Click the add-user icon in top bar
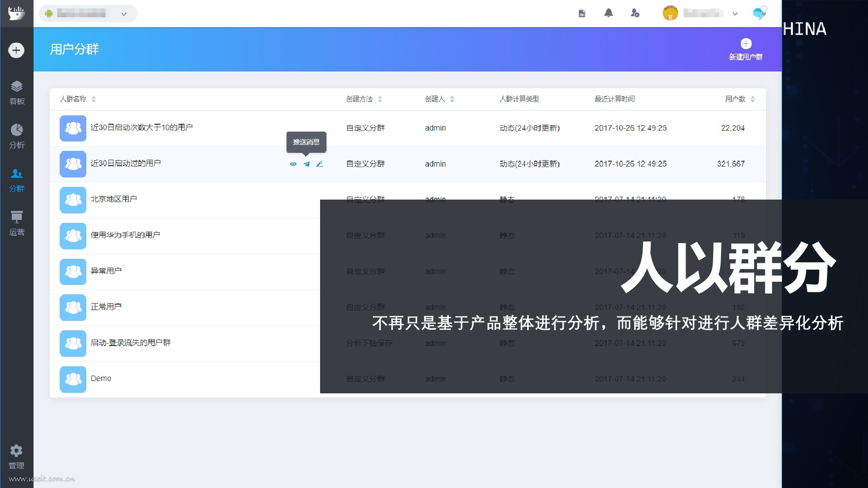868x488 pixels. 635,13
